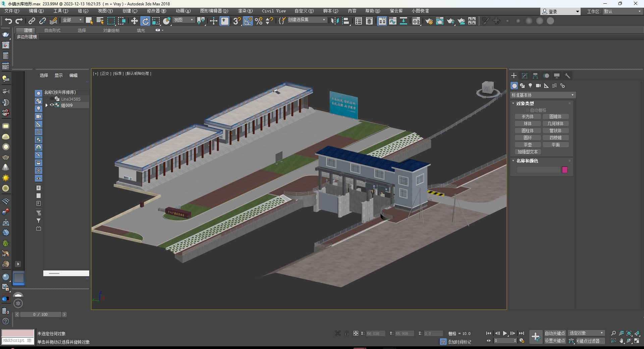
Task: Enable the 自动栅格 checkbox
Action: [527, 110]
